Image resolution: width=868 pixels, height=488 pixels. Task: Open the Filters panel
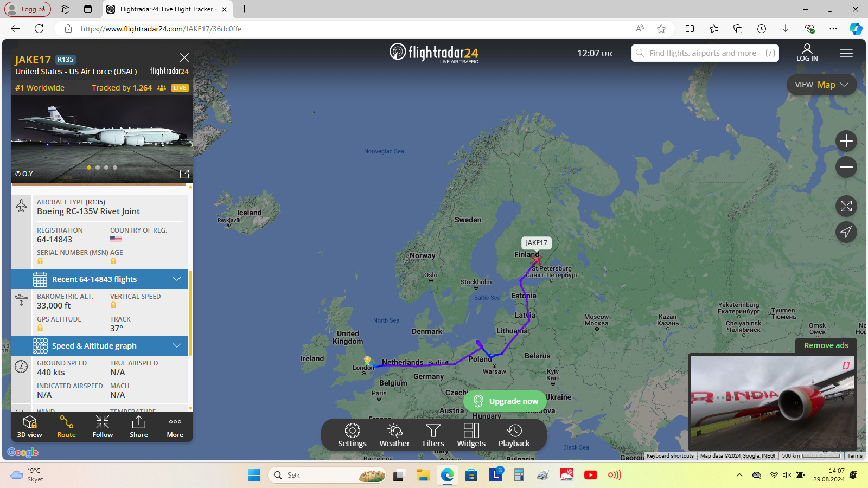[433, 435]
